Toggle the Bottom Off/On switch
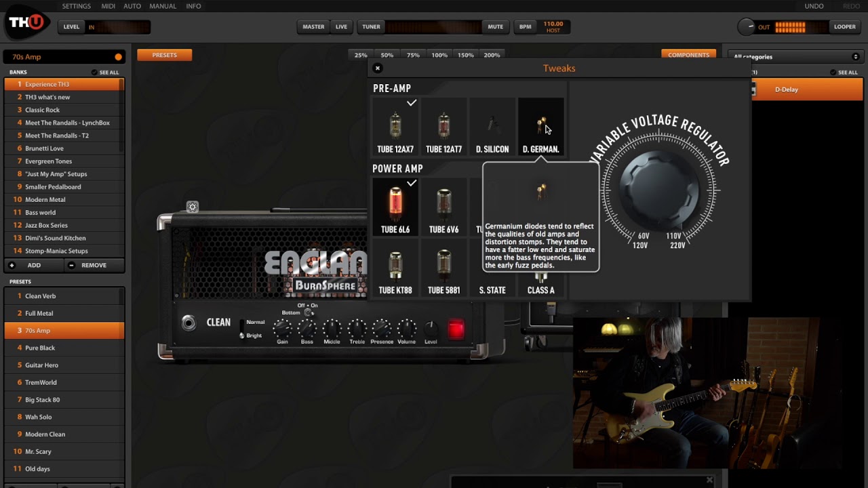The height and width of the screenshot is (488, 868). (309, 312)
